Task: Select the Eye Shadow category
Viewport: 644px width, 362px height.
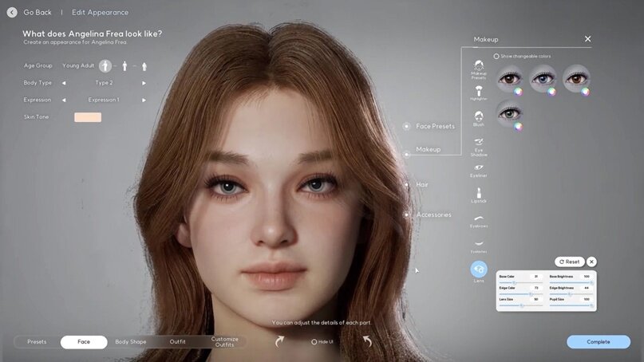Action: point(479,147)
